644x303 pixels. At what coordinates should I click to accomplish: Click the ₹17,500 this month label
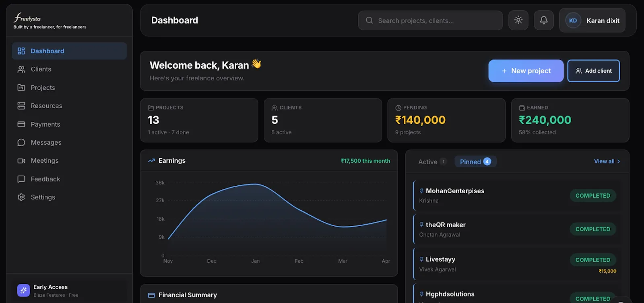365,161
